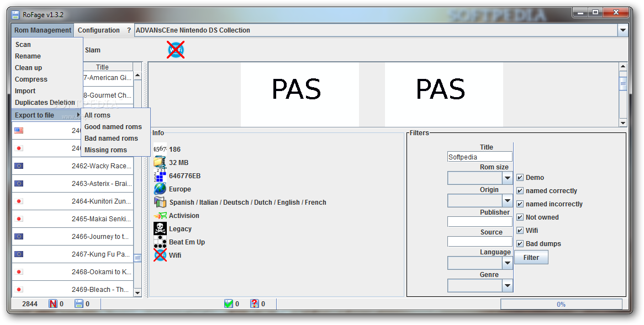The image size is (644, 325).
Task: Click the globe icon beside Europe
Action: (160, 189)
